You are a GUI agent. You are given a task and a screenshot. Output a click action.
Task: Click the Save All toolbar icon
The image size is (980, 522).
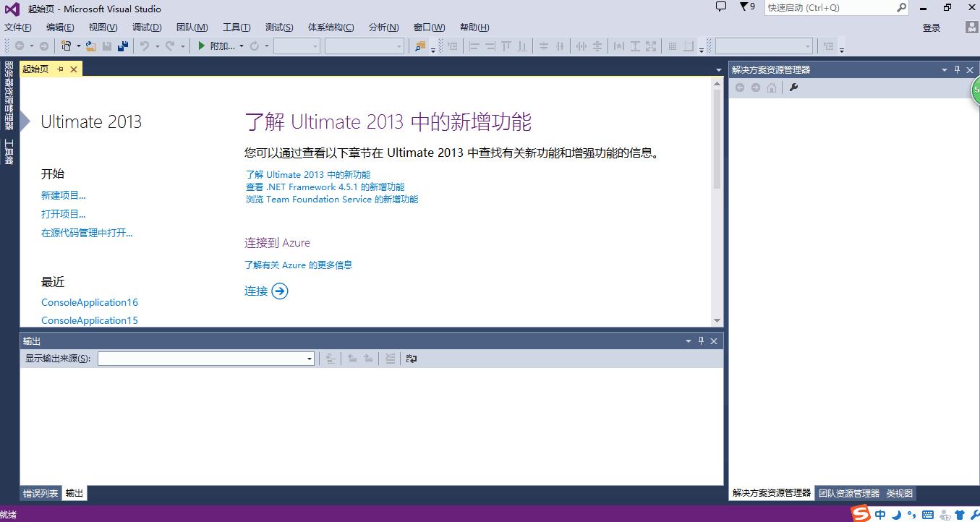(x=123, y=46)
